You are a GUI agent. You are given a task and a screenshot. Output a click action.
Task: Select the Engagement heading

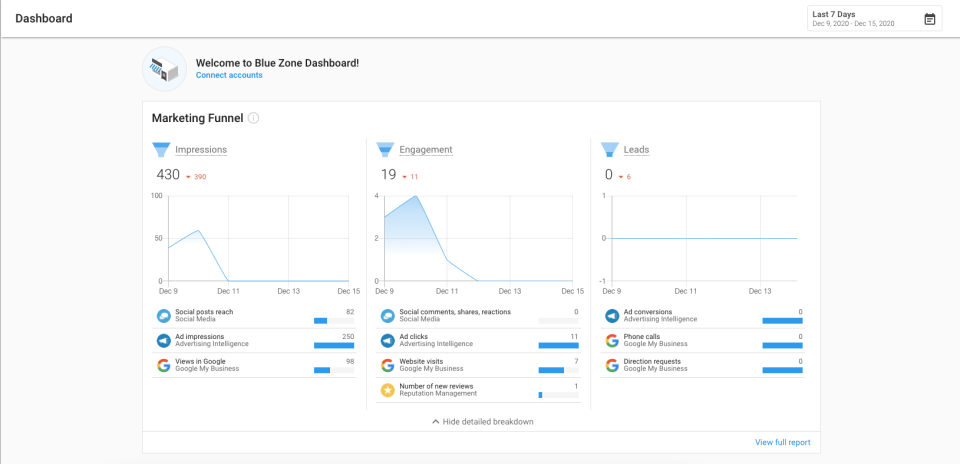click(426, 150)
